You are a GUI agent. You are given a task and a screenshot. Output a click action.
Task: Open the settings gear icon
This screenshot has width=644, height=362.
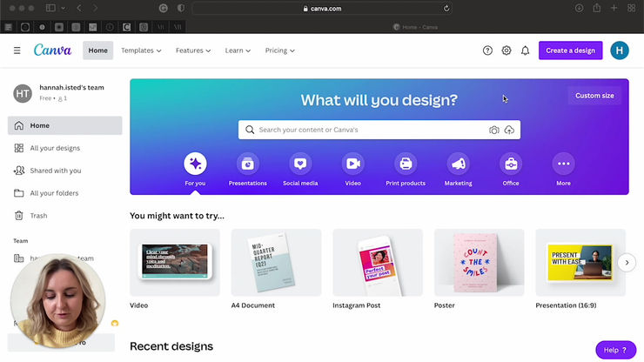pyautogui.click(x=506, y=50)
